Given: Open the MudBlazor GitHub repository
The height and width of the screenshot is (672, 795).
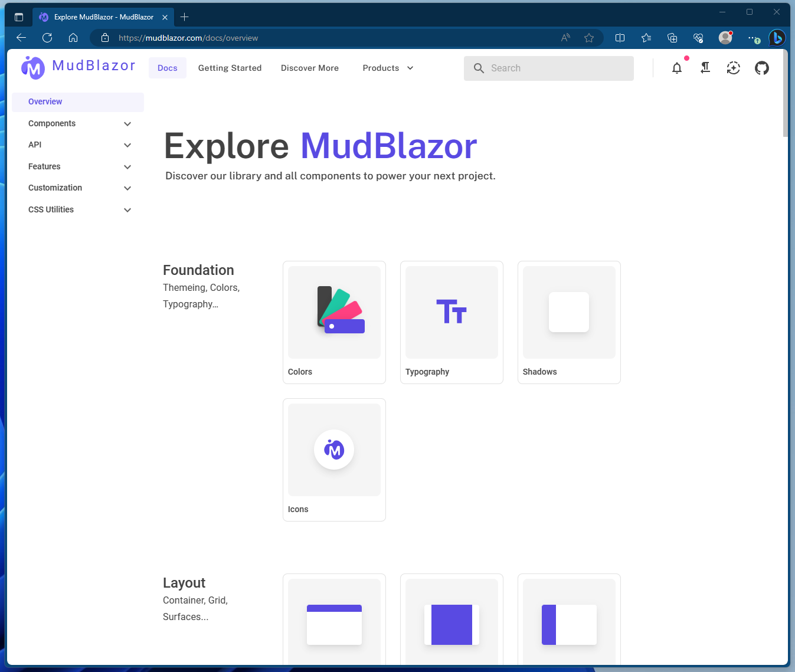Looking at the screenshot, I should (x=761, y=68).
